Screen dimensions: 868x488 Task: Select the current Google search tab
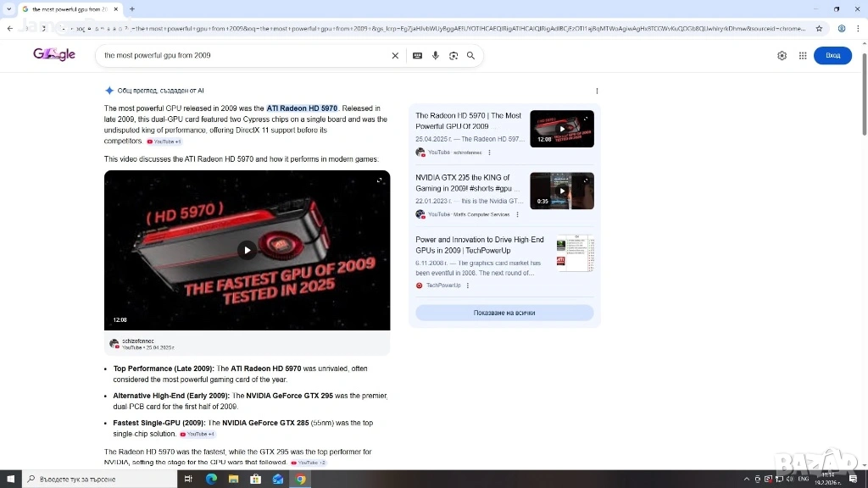70,8
